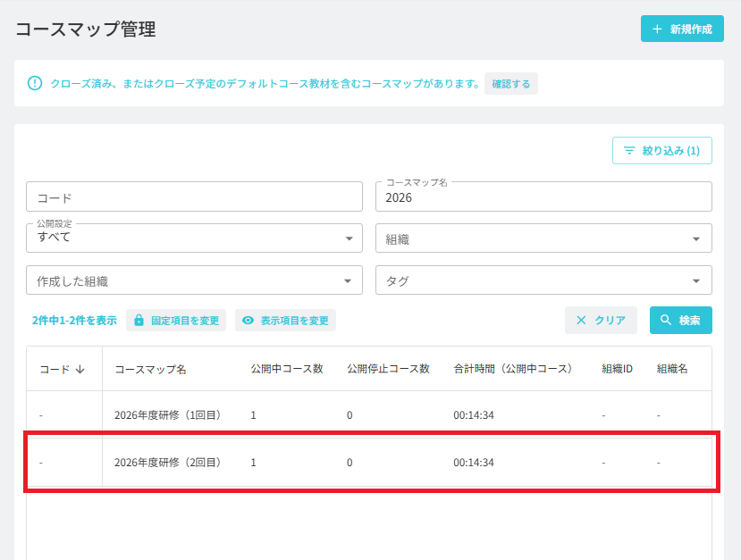Click the クリア button
Screen dimensions: 741x560
[x=601, y=320]
